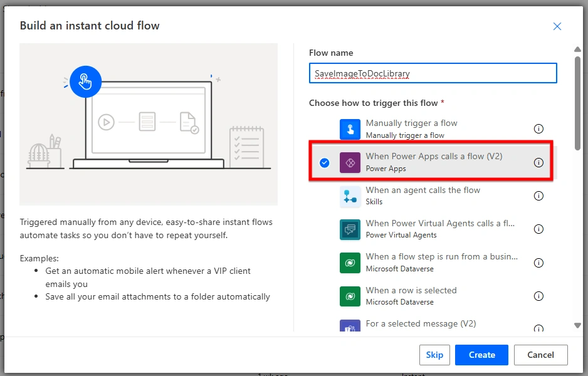Click the Flow name input field
The height and width of the screenshot is (376, 588).
(x=433, y=73)
